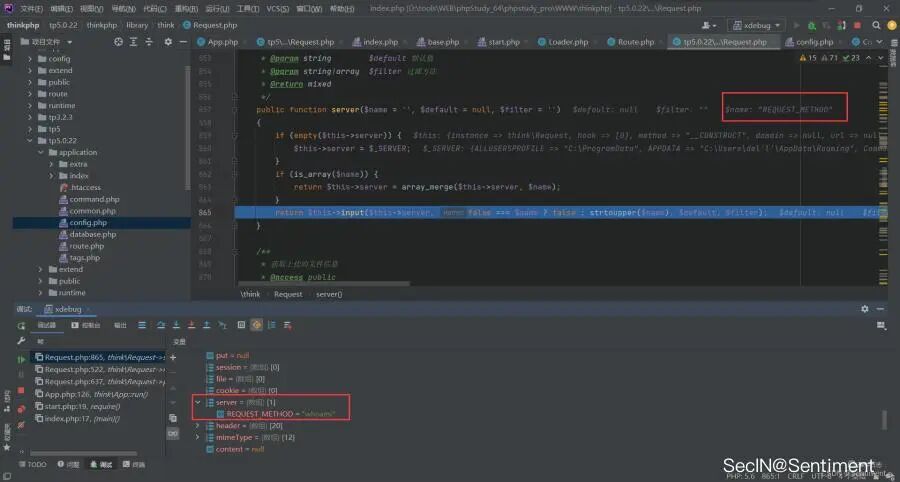This screenshot has height=482, width=900.
Task: Click the user account icon in toolbar
Action: [x=708, y=25]
